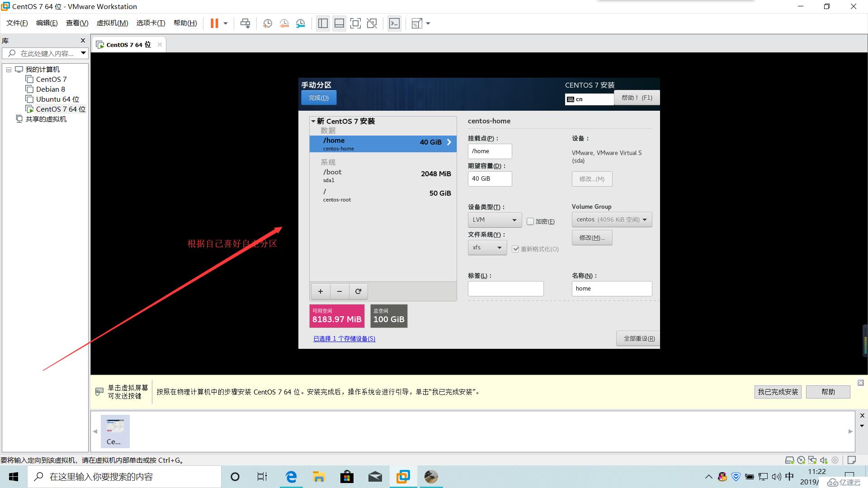
Task: Click the hard disk status icon
Action: pos(789,460)
